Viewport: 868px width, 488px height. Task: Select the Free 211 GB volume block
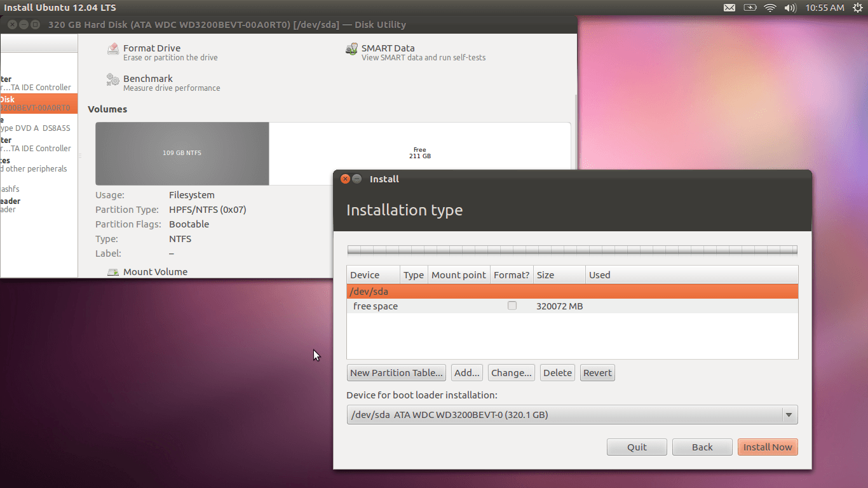pyautogui.click(x=419, y=153)
